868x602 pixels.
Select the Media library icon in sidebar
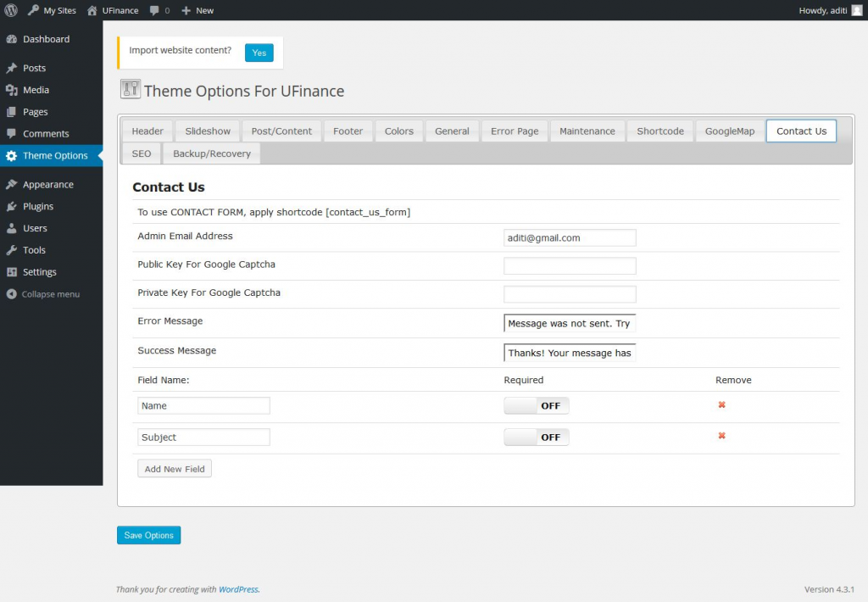pyautogui.click(x=12, y=89)
